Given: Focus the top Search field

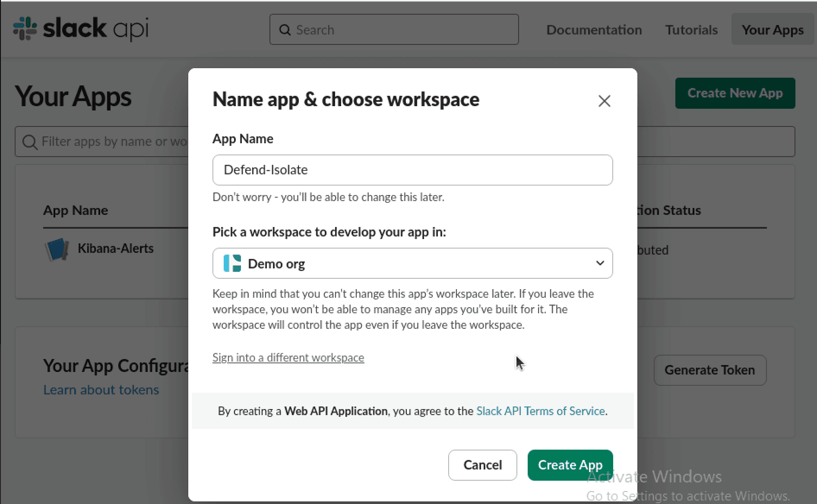Looking at the screenshot, I should [x=394, y=29].
